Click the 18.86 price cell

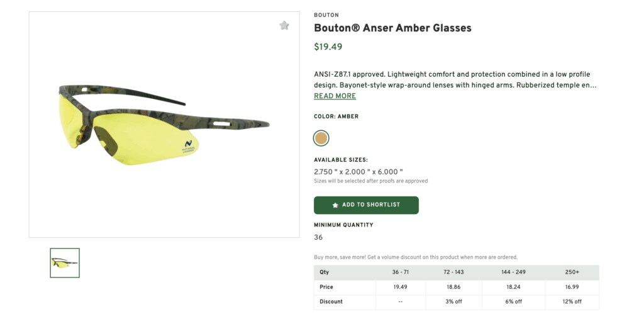tap(453, 287)
